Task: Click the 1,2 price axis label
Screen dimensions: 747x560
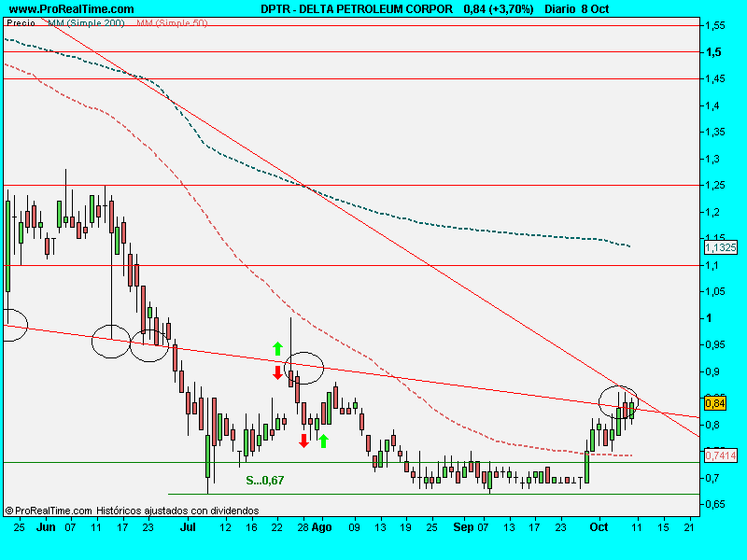Action: click(x=712, y=212)
